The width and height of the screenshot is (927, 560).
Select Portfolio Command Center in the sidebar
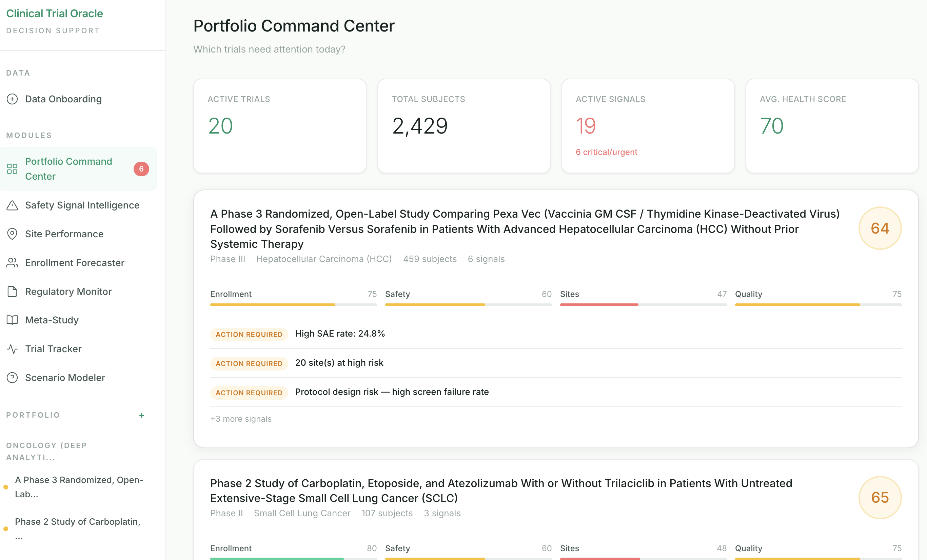pyautogui.click(x=78, y=169)
